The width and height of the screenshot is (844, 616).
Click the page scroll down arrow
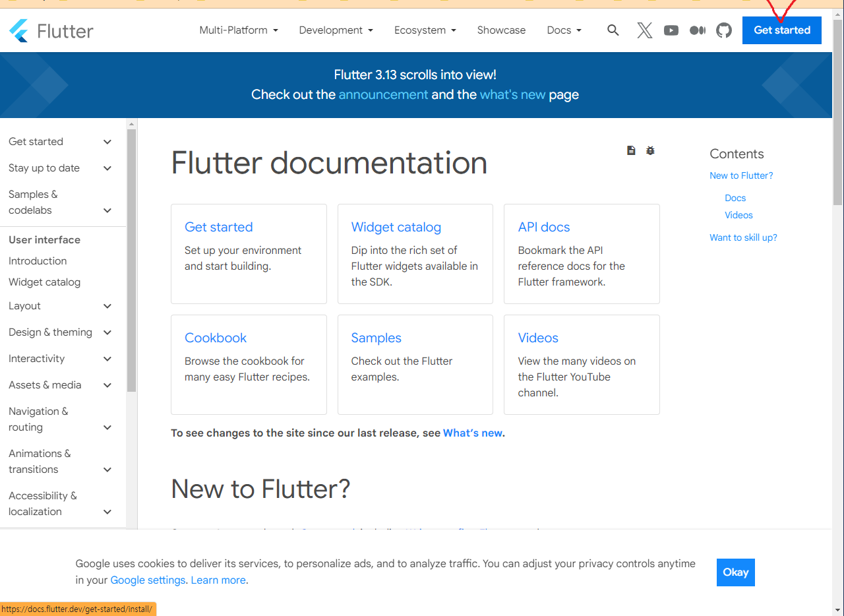(x=838, y=610)
